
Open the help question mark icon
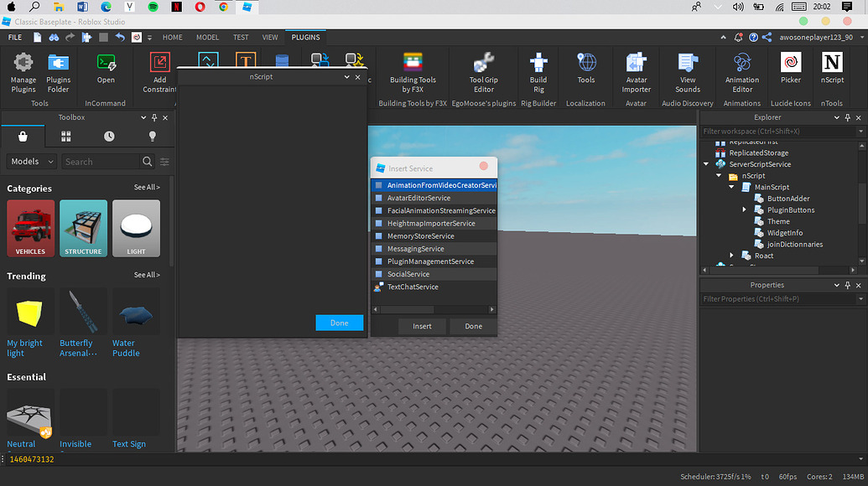tap(753, 37)
